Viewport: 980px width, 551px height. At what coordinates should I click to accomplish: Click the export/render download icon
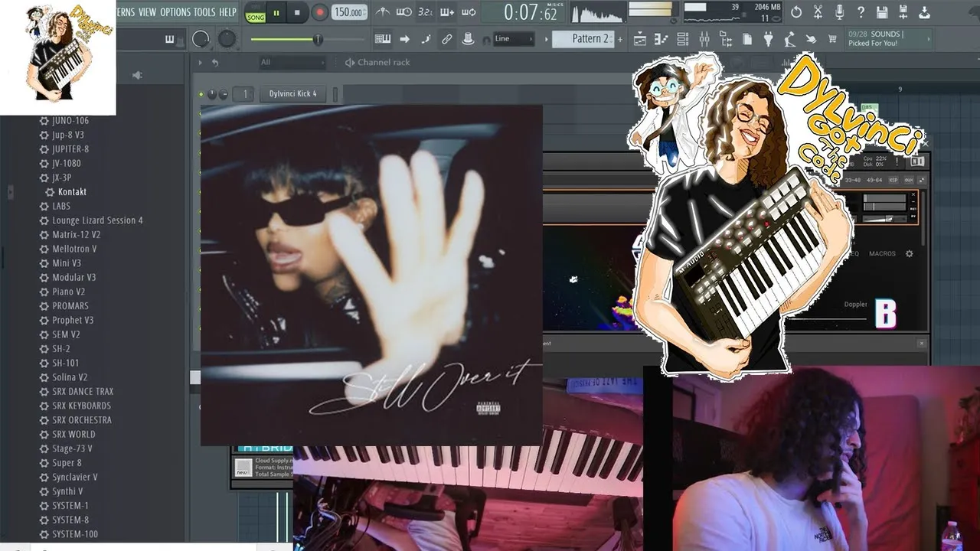point(925,11)
